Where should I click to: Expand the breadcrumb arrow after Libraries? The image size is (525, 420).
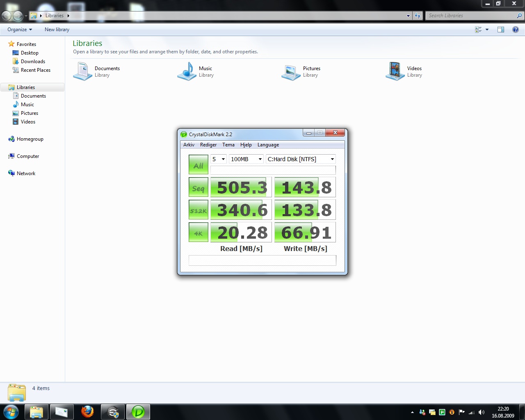coord(68,16)
